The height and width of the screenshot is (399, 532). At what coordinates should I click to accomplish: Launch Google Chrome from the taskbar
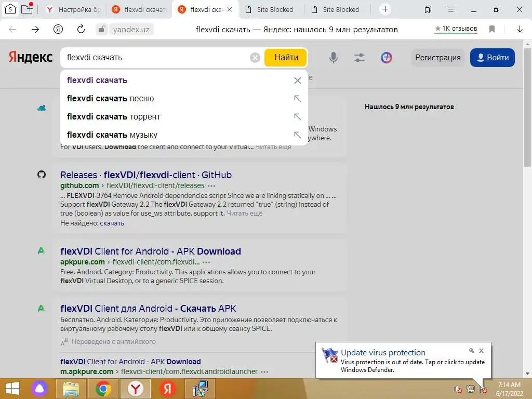(103, 389)
